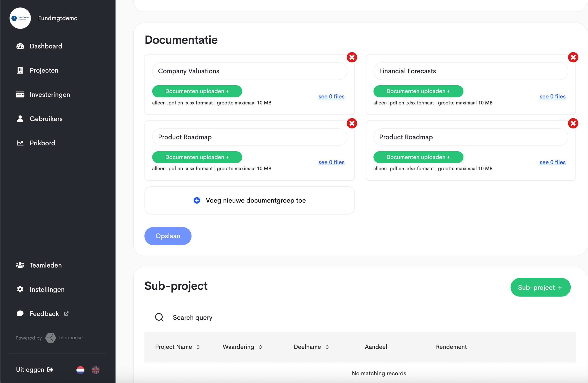Open the see 0 files link under Financial Forecasts
Screen dimensions: 588x383
552,96
